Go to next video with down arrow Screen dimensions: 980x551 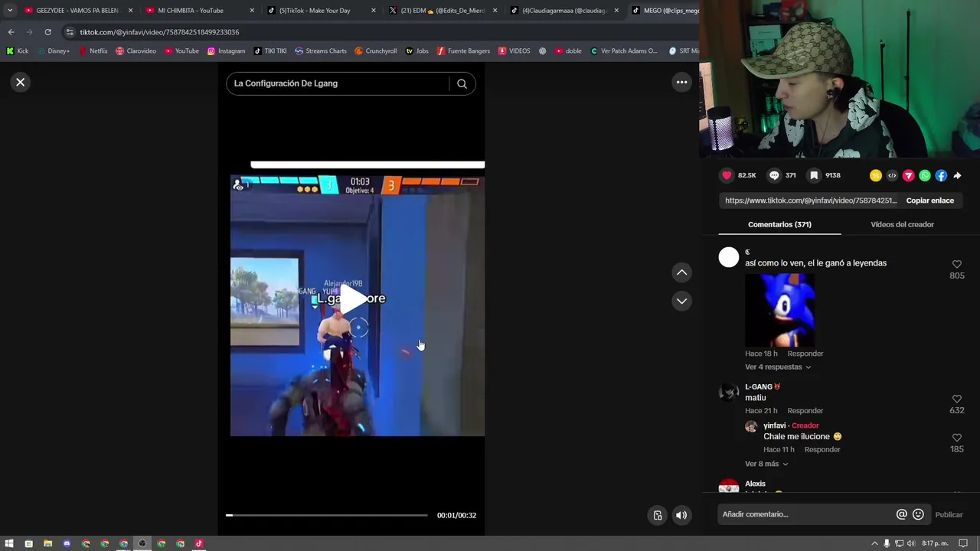(681, 301)
